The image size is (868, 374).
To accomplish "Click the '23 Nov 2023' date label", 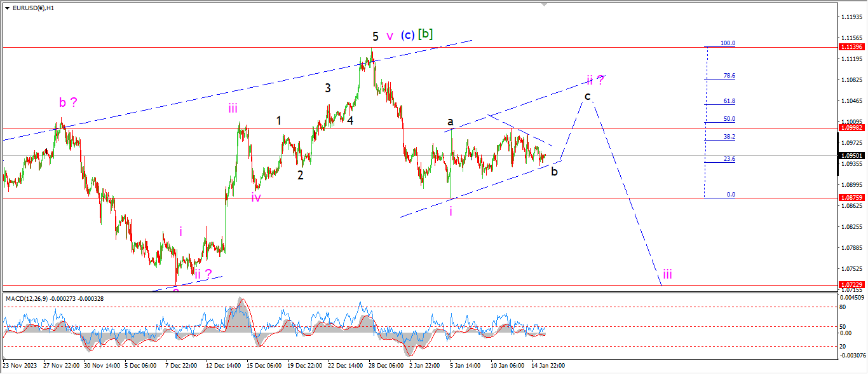I will tap(20, 366).
